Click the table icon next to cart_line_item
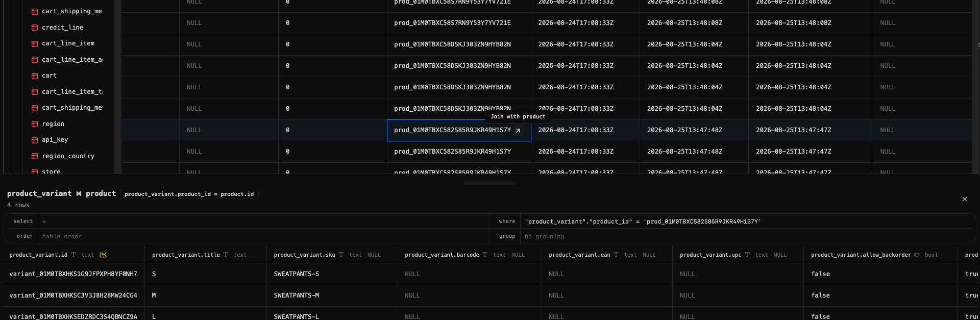 pyautogui.click(x=35, y=43)
